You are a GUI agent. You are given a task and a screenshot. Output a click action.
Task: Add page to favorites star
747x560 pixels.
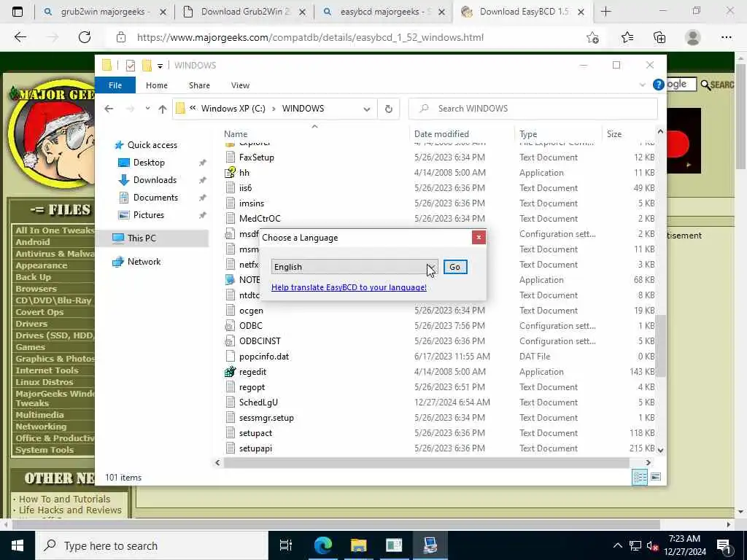[x=592, y=37]
